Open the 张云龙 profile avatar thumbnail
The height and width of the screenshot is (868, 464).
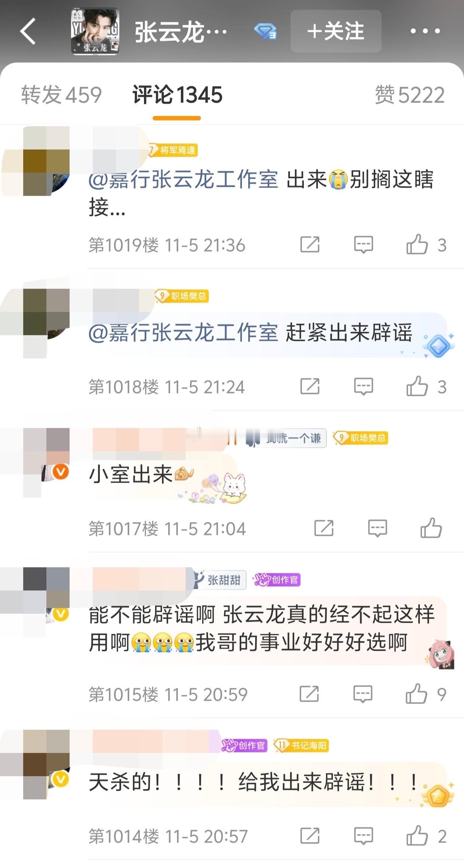[x=95, y=31]
